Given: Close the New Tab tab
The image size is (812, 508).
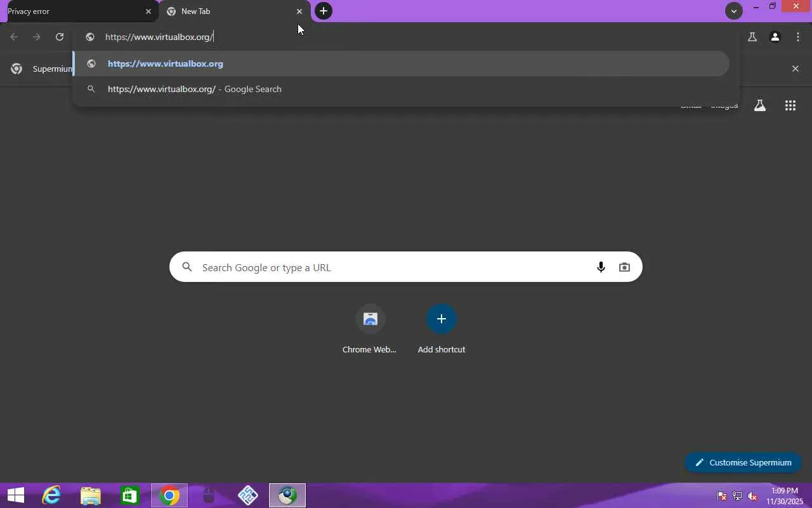Looking at the screenshot, I should coord(299,11).
